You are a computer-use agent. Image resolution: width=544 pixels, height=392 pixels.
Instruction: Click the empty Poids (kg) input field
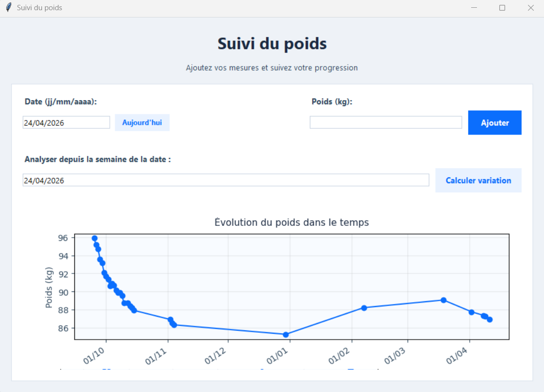coord(386,122)
